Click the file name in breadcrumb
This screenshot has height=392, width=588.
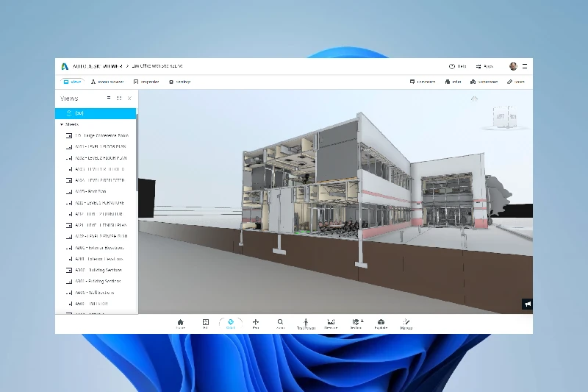157,66
